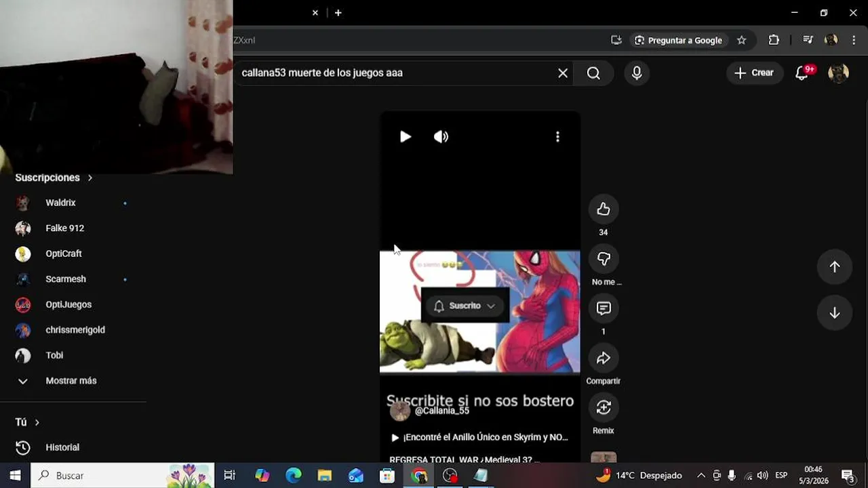Open the Windows notification center
The image size is (868, 488).
click(x=848, y=476)
